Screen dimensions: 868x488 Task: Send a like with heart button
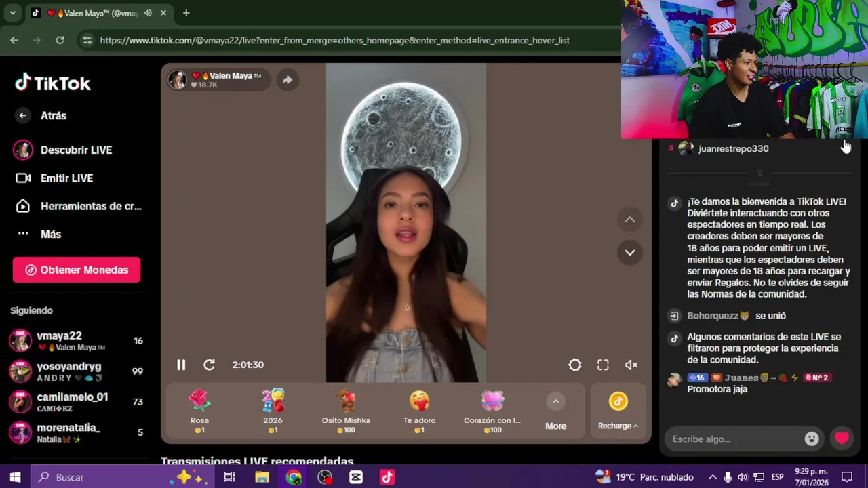click(x=842, y=439)
